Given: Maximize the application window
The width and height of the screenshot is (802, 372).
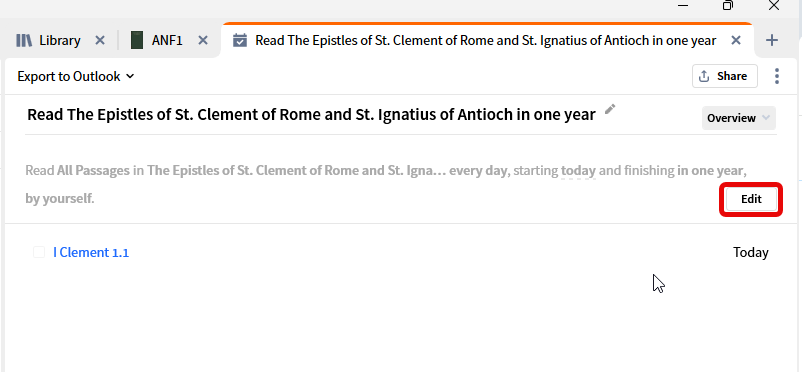Looking at the screenshot, I should click(727, 6).
